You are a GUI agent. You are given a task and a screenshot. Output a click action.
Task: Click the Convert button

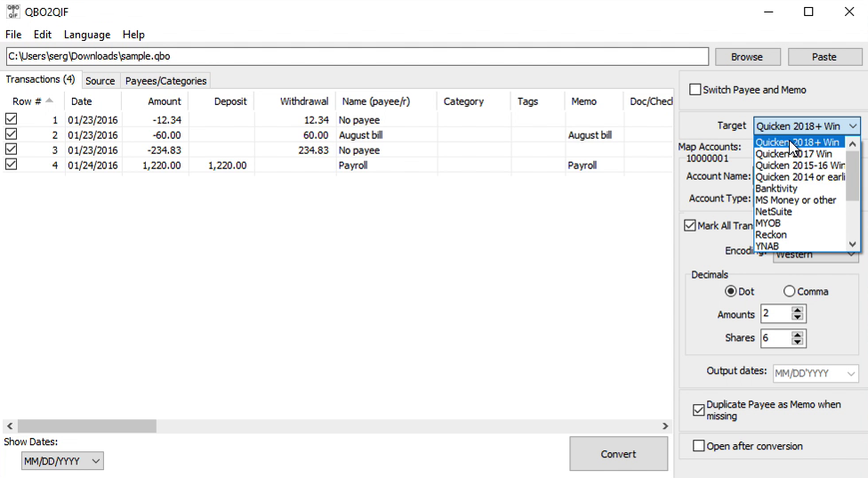618,454
